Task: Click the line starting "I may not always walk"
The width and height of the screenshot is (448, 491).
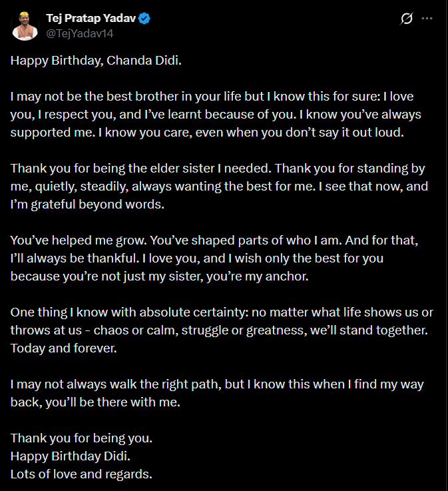Action: [216, 384]
